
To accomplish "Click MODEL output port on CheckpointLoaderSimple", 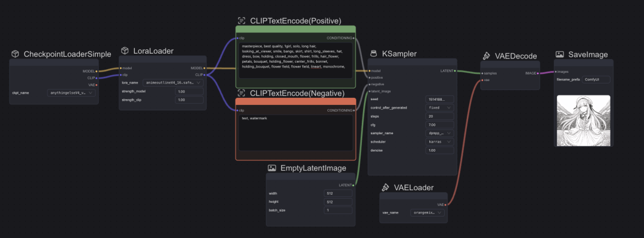I will 96,71.
